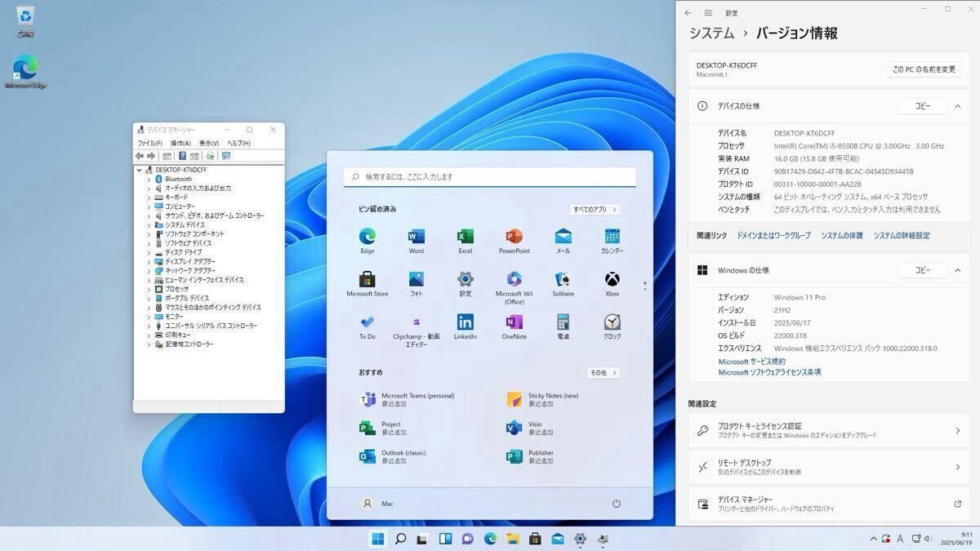Click the Start menu search box

coord(490,176)
